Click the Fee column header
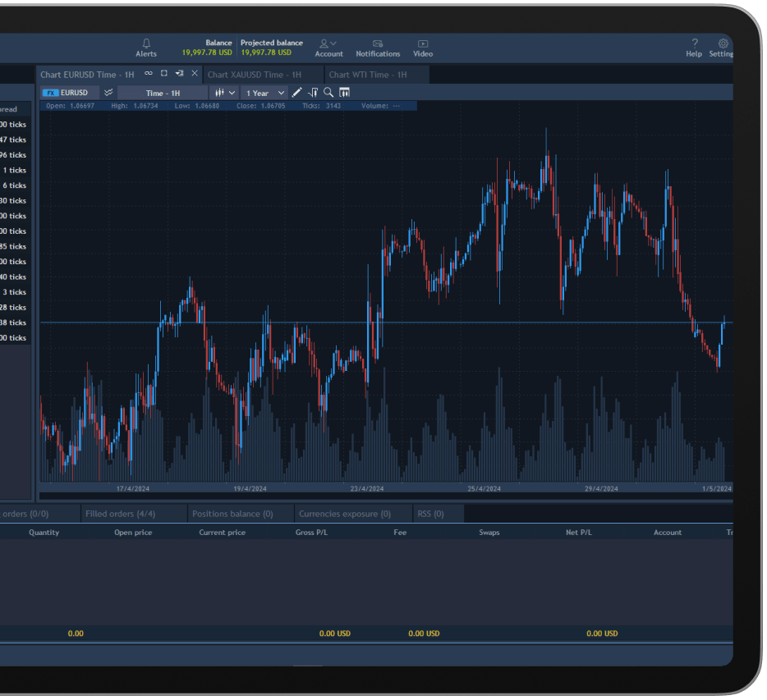This screenshot has width=767, height=700. tap(400, 533)
